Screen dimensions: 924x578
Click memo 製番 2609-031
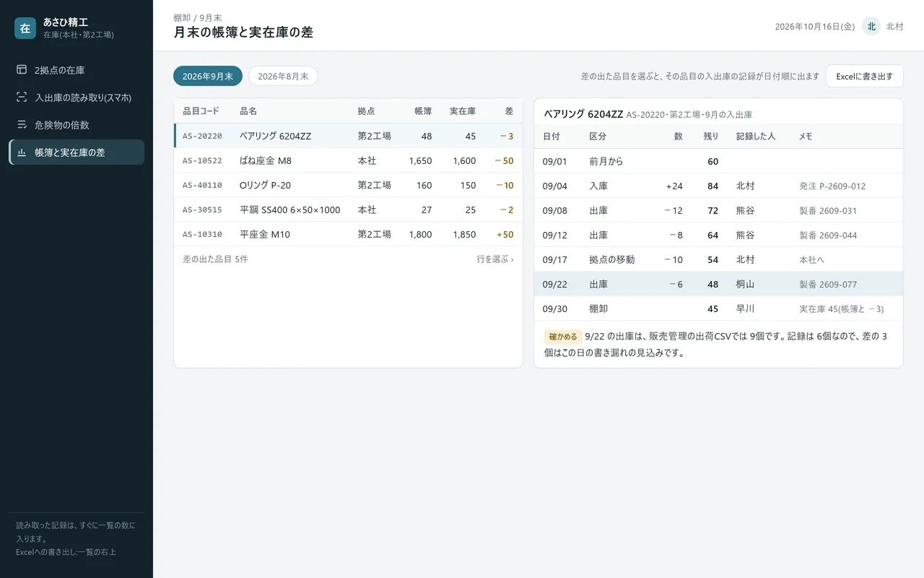[828, 210]
